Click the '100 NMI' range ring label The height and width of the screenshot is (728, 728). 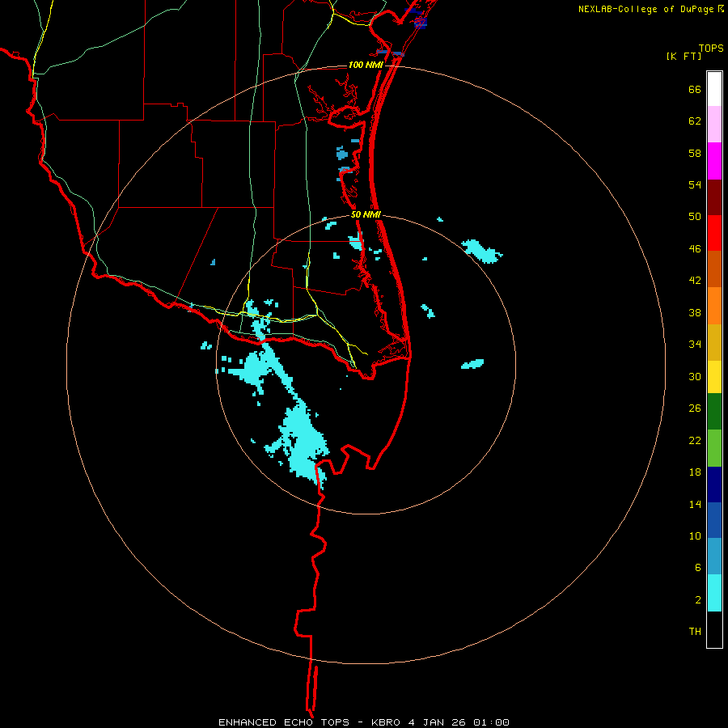[366, 65]
